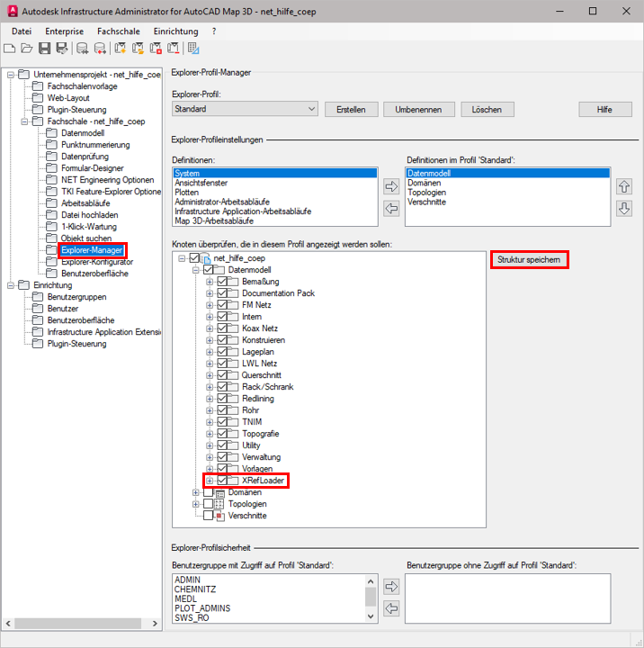Click the remove Fachschale icon with red minus
The height and width of the screenshot is (648, 644).
point(173,49)
